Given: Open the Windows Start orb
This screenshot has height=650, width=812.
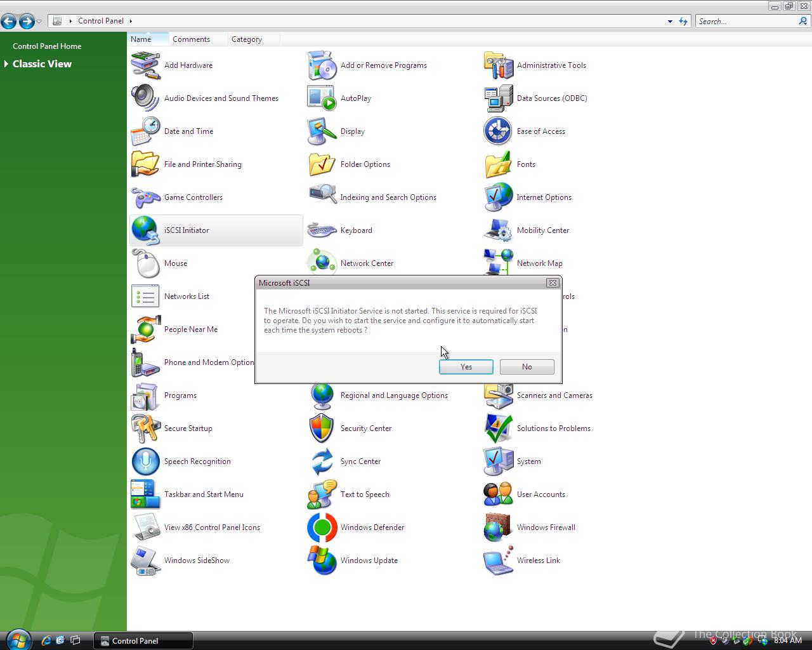Looking at the screenshot, I should (x=17, y=639).
